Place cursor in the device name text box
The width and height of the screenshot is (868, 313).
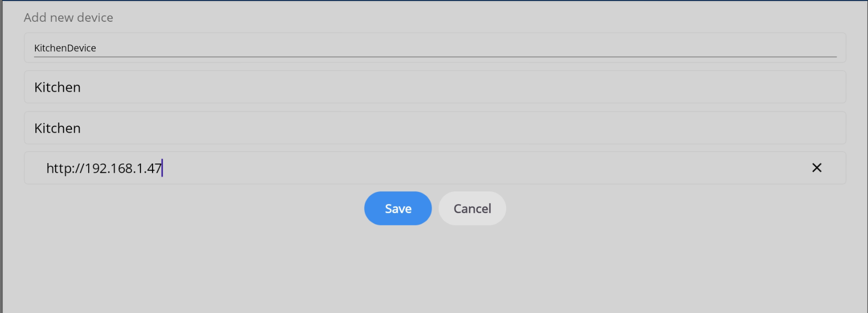(435, 48)
